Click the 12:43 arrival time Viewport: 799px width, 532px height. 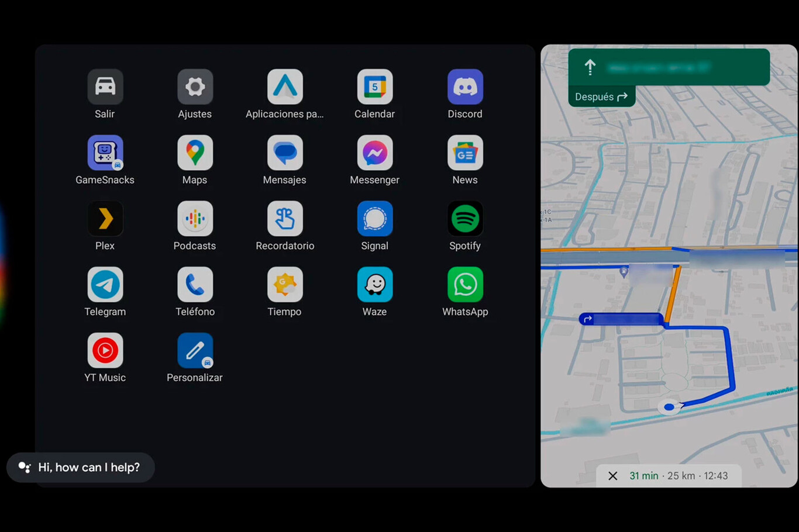(716, 476)
